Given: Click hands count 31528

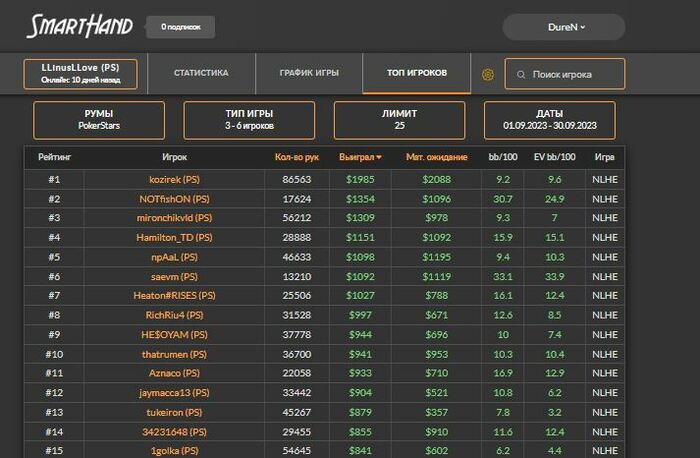Looking at the screenshot, I should coord(297,315).
